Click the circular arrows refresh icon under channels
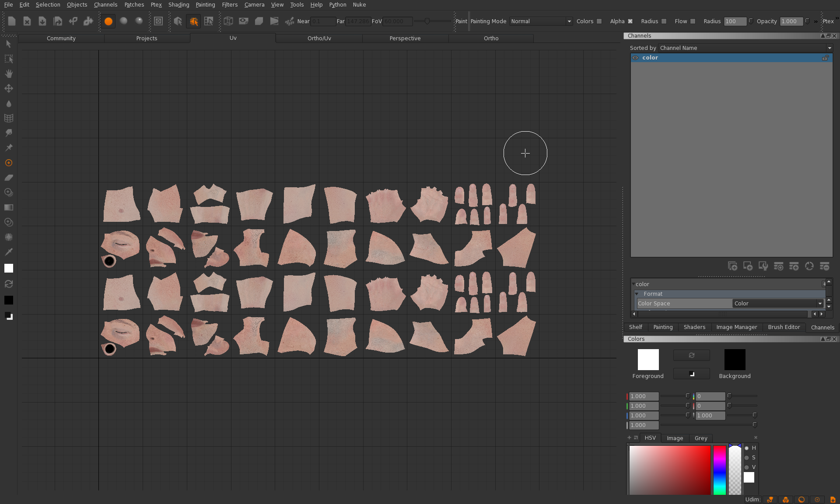840x504 pixels. (809, 266)
